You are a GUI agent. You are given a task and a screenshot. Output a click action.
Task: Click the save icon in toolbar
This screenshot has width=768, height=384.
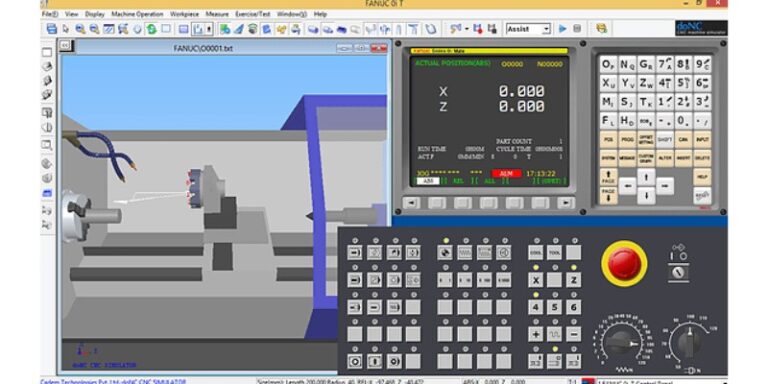coord(51,29)
